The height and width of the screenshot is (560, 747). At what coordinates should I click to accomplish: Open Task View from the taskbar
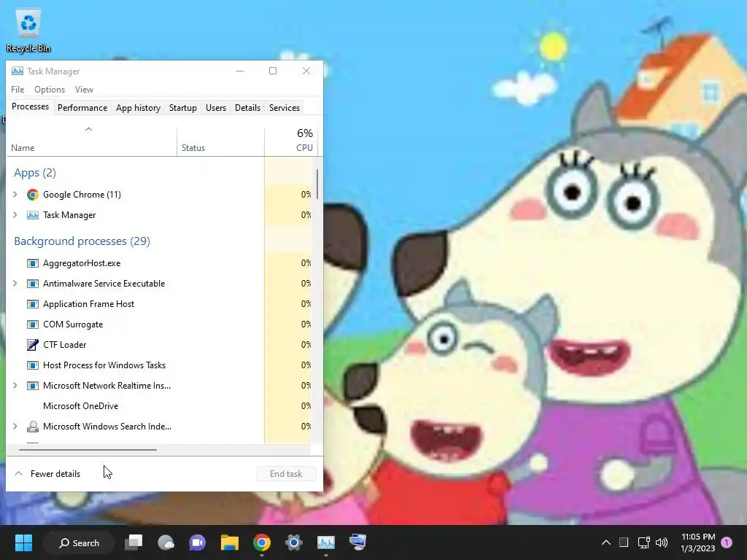point(133,542)
